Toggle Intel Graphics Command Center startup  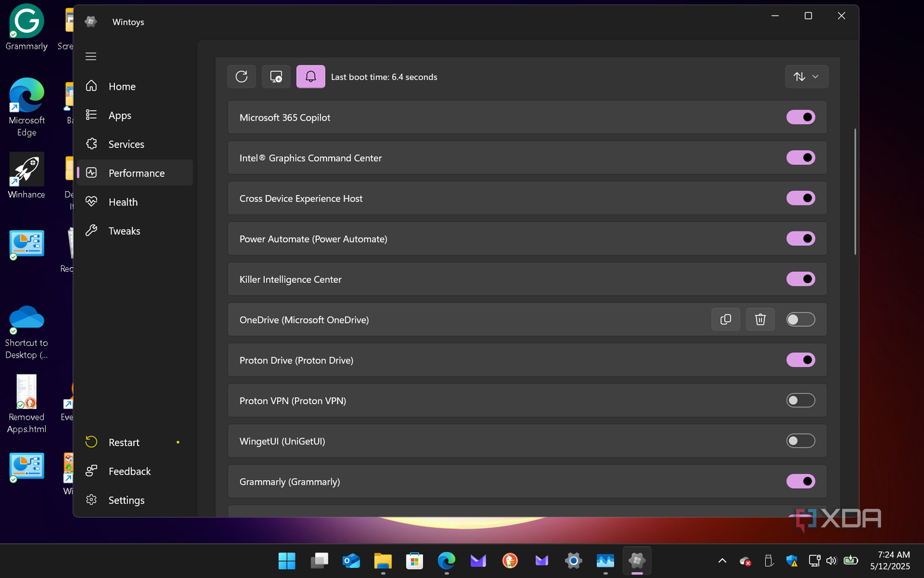coord(801,158)
